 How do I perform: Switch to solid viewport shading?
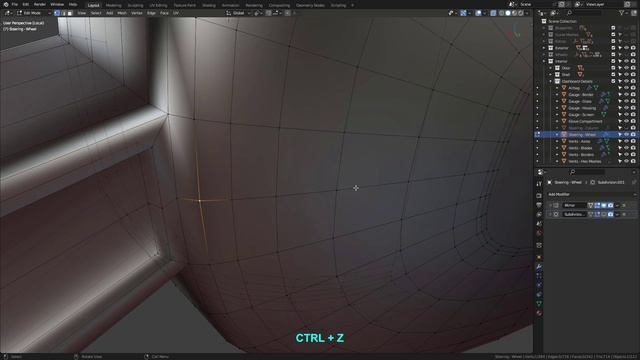[x=508, y=13]
